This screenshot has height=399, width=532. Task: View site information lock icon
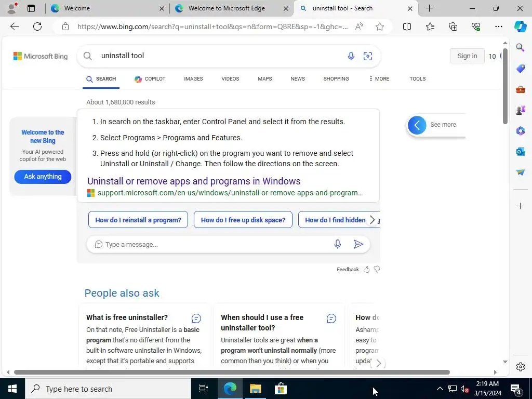(x=65, y=26)
